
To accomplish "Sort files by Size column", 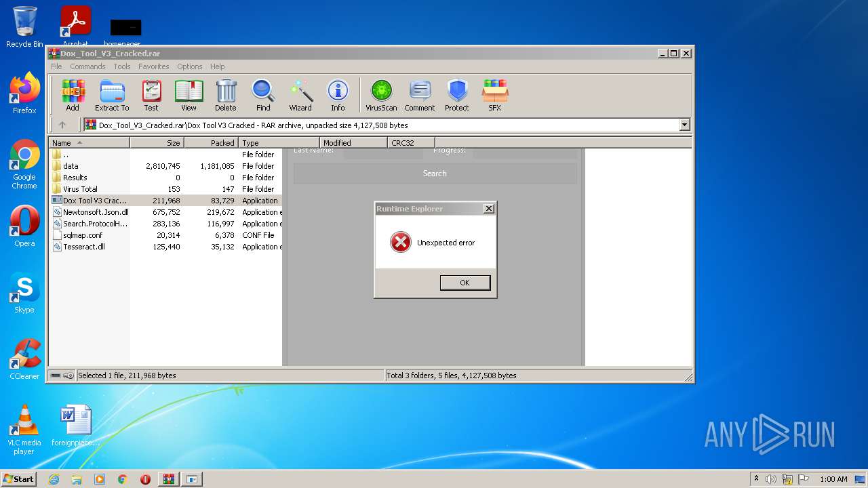I will (157, 143).
